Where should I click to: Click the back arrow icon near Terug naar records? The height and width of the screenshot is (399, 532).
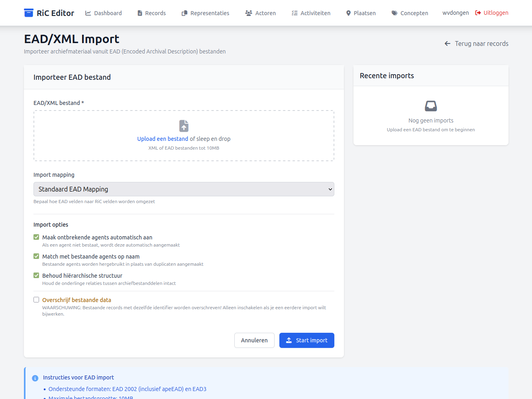448,43
